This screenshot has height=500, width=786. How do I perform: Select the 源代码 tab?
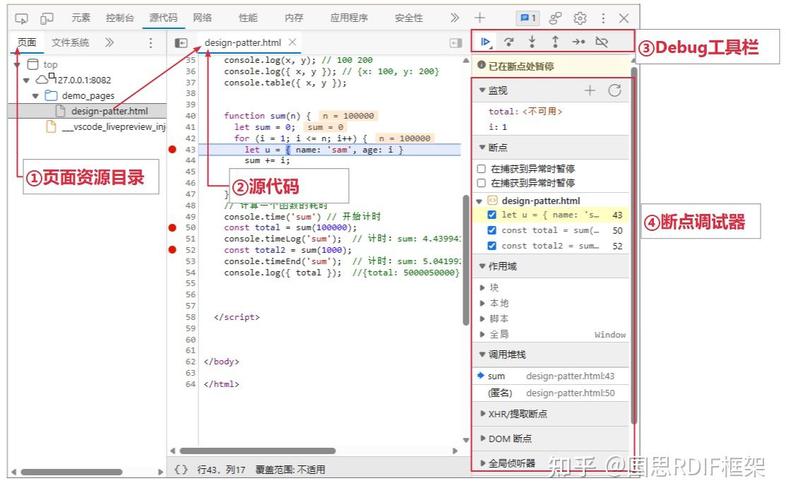tap(163, 18)
